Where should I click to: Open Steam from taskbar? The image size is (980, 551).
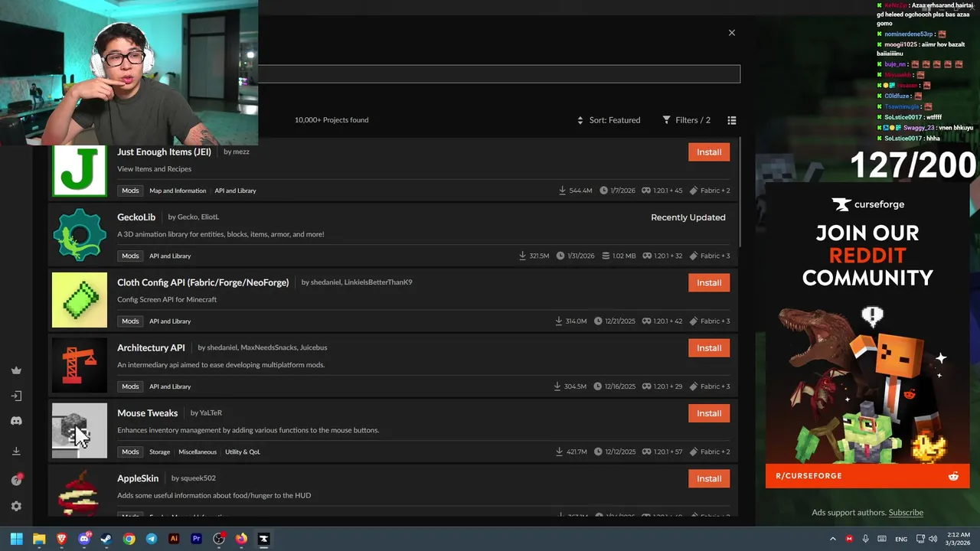pos(106,539)
